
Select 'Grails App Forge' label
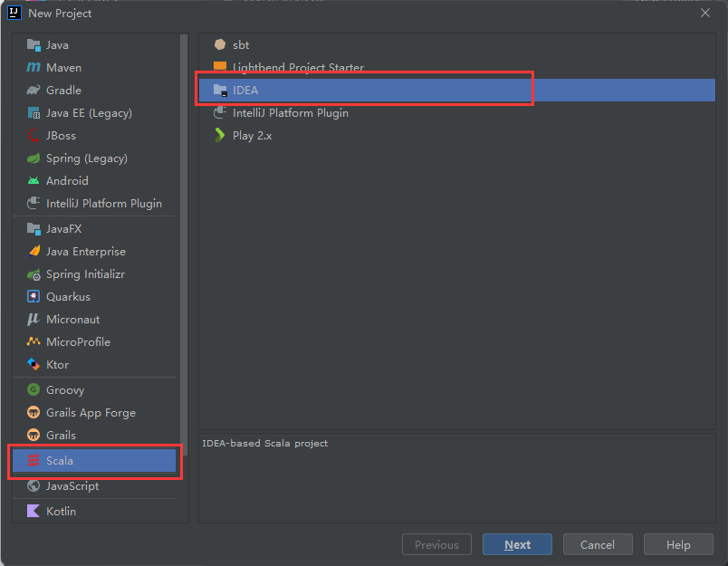(91, 413)
